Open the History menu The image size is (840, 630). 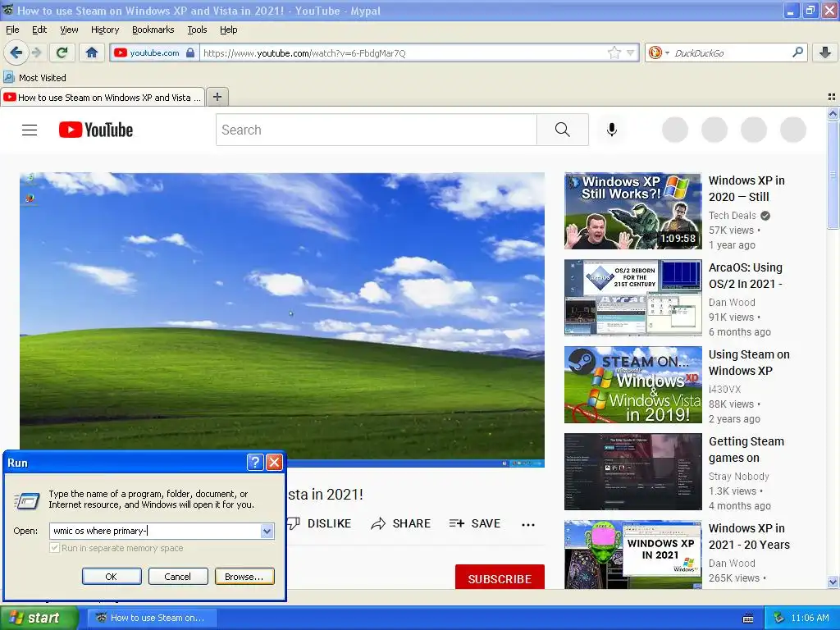pyautogui.click(x=104, y=30)
